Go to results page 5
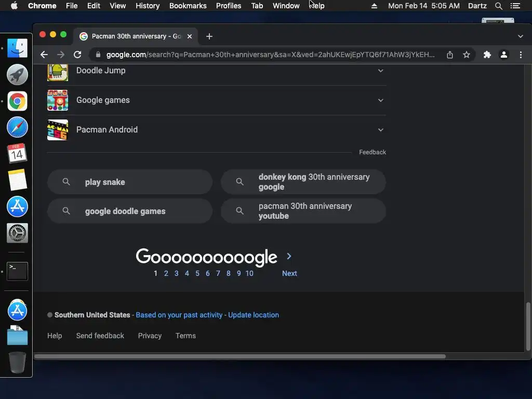Viewport: 532px width, 399px height. click(x=197, y=273)
